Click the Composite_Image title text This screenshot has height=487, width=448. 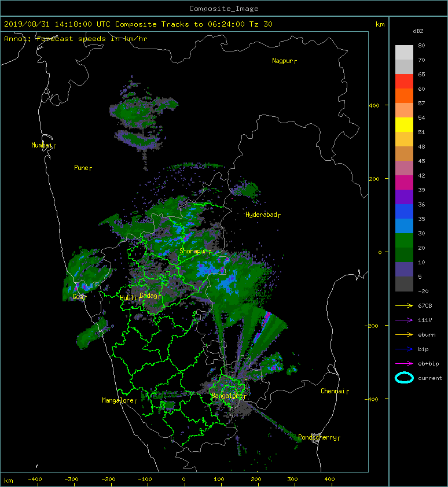click(224, 9)
